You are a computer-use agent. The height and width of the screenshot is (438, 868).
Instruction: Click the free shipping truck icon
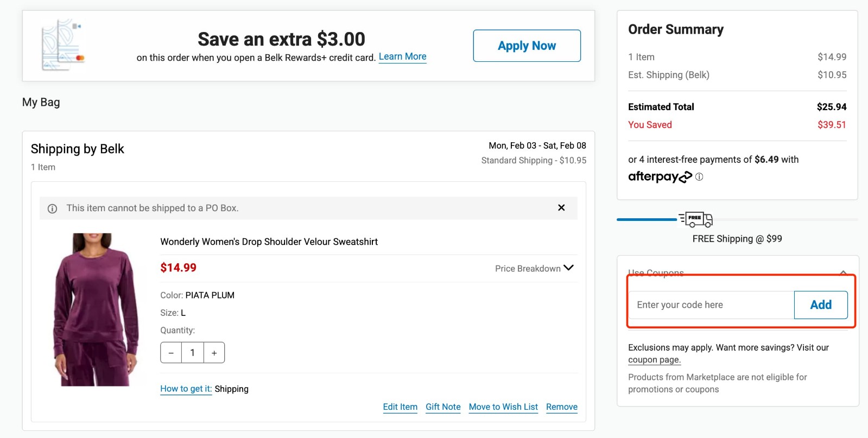[696, 219]
